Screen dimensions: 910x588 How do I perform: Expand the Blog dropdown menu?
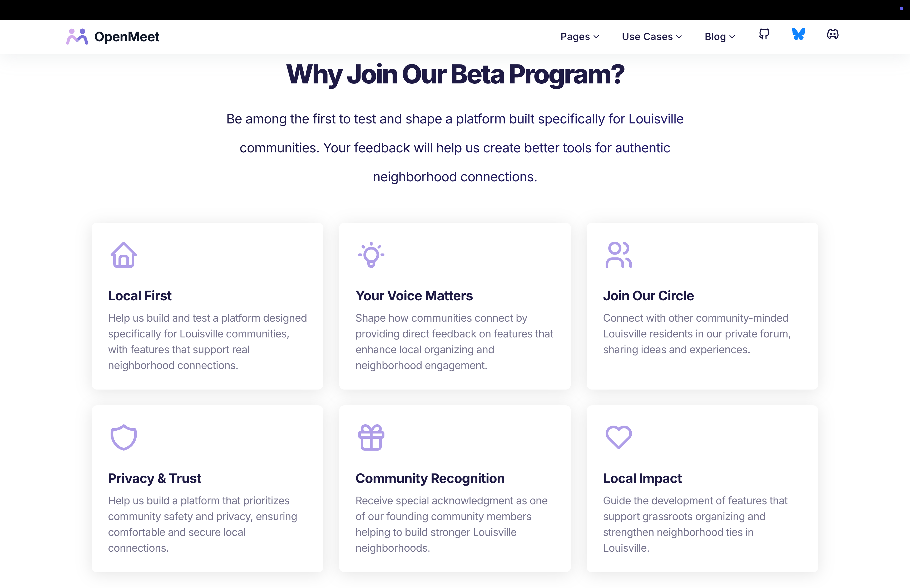(x=719, y=37)
